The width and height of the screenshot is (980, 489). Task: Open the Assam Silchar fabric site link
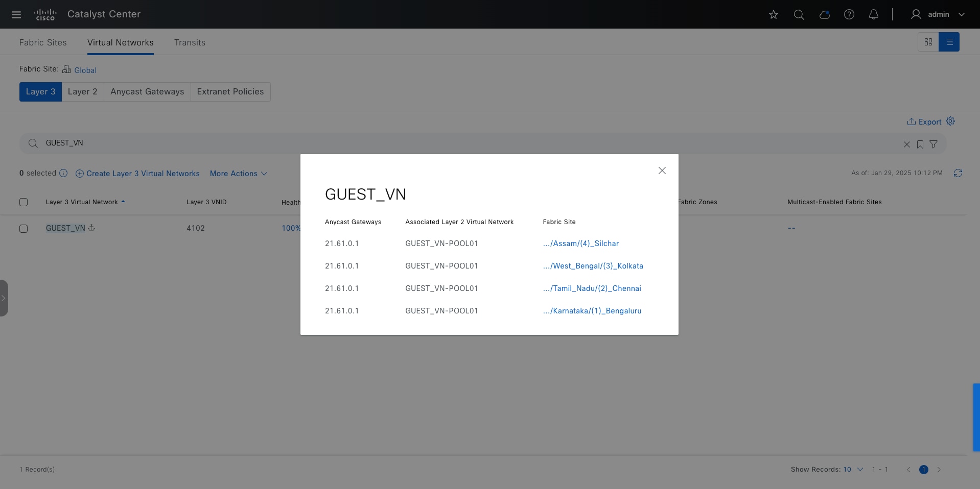coord(581,243)
